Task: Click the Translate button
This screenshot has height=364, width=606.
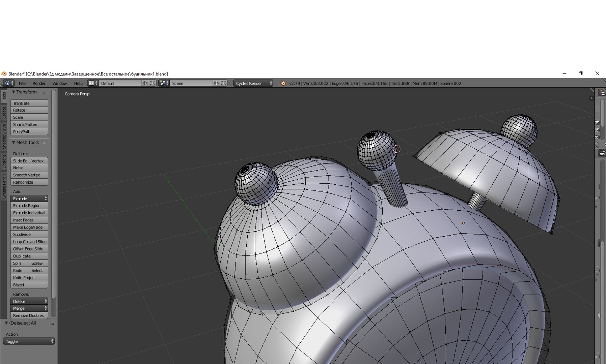Action: (x=29, y=103)
